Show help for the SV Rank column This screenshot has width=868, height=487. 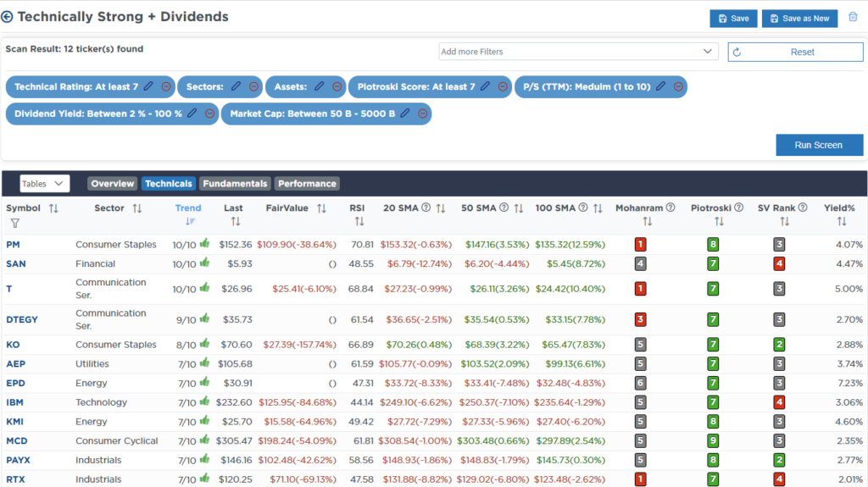point(803,208)
